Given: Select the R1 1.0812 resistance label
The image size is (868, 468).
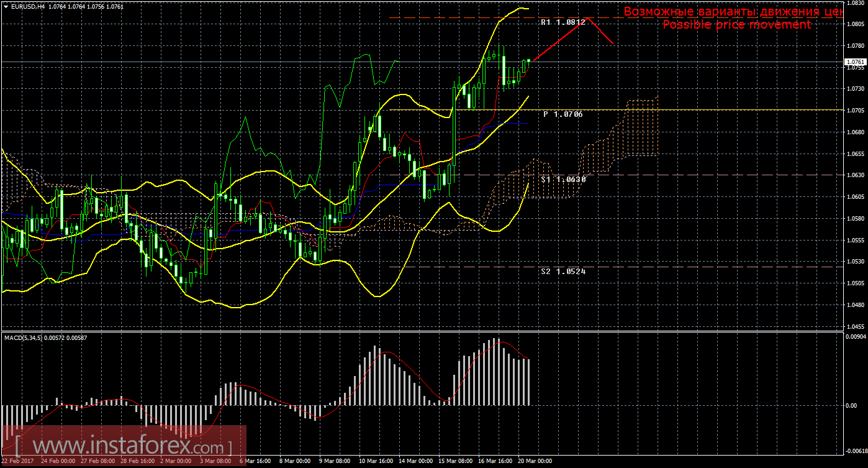Looking at the screenshot, I should click(563, 22).
